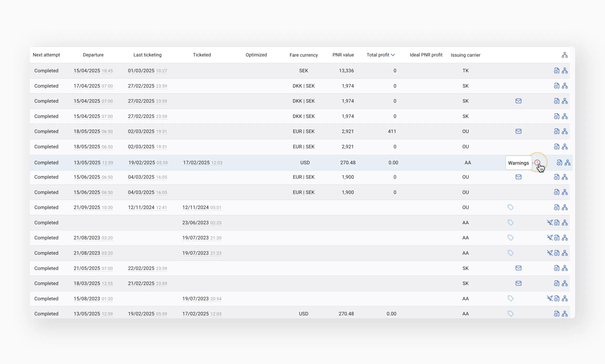Click the tag icon in the bottom USD row

pyautogui.click(x=510, y=314)
